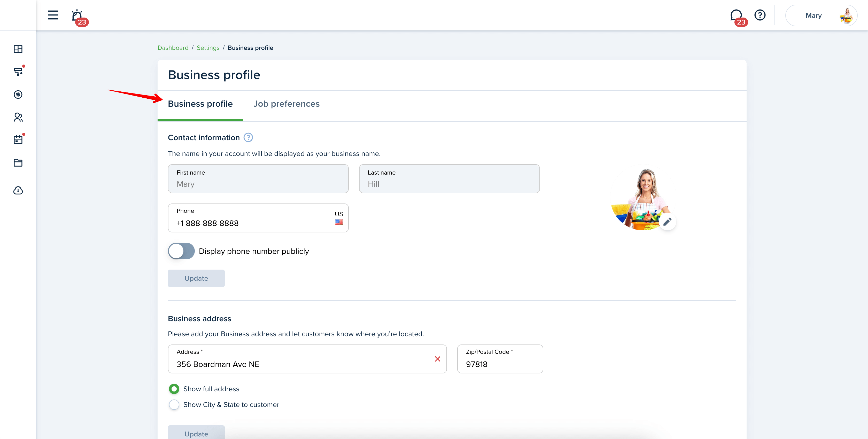Open the calendar icon in sidebar
Viewport: 868px width, 439px height.
click(x=18, y=140)
